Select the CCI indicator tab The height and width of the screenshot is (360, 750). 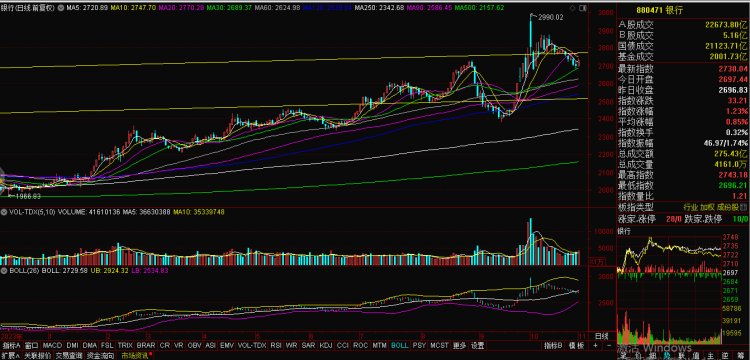pyautogui.click(x=342, y=345)
